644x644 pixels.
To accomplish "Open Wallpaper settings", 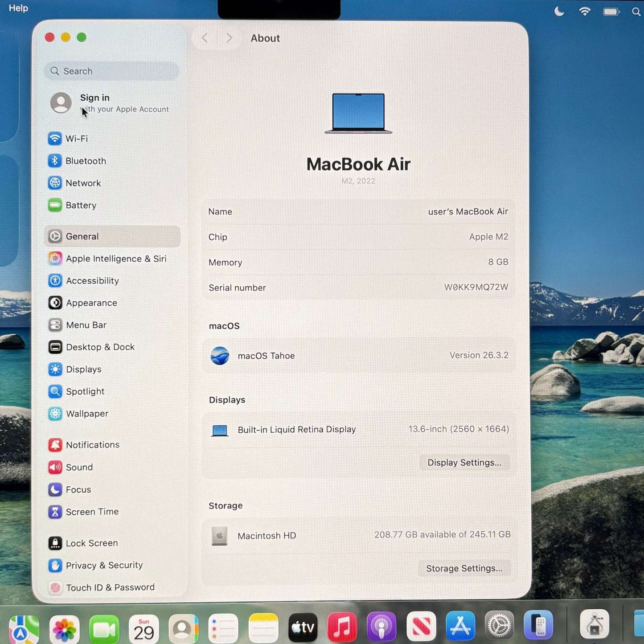I will (x=87, y=414).
